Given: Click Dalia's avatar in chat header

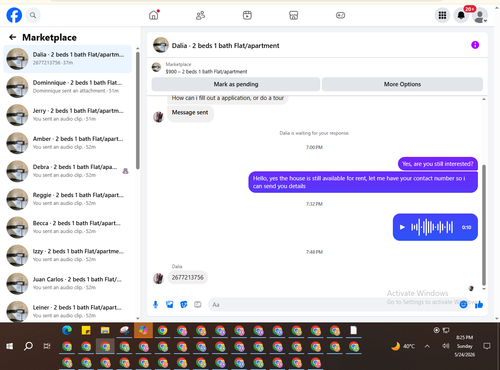Looking at the screenshot, I should (161, 45).
